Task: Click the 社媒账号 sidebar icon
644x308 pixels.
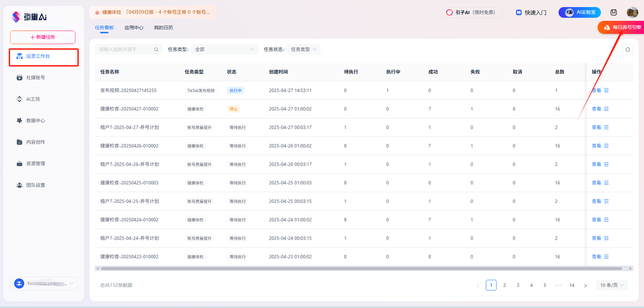Action: 20,78
